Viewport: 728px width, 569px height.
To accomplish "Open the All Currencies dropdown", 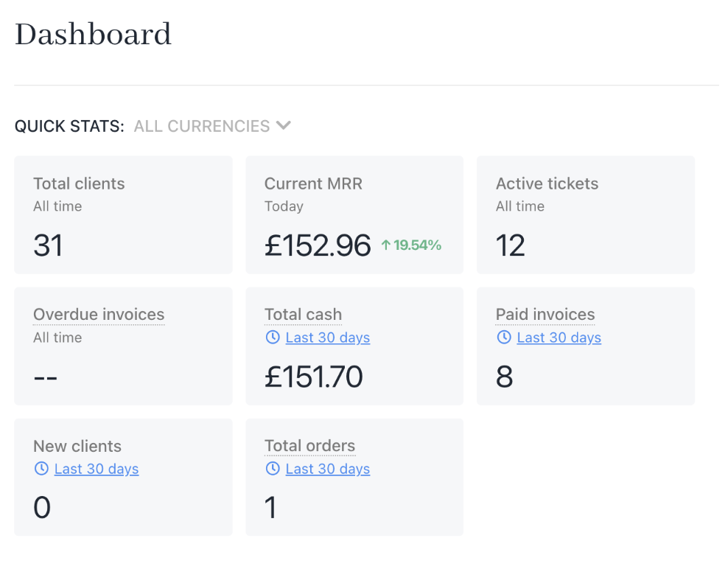I will click(x=202, y=126).
